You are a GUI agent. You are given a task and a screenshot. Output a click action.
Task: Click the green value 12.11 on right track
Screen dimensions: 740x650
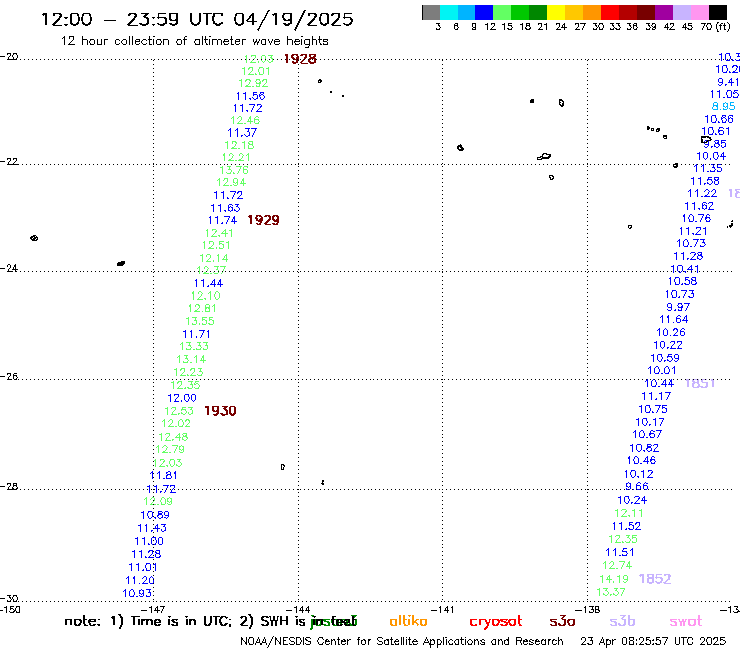[x=629, y=513]
